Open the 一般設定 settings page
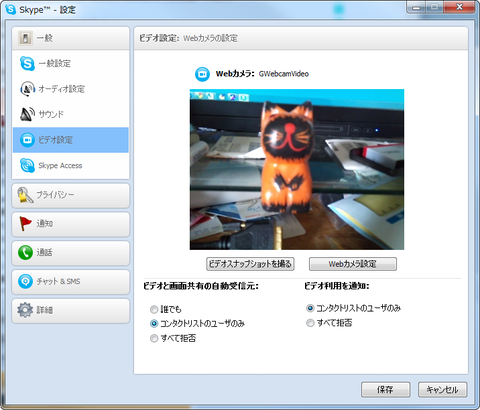 [71, 63]
